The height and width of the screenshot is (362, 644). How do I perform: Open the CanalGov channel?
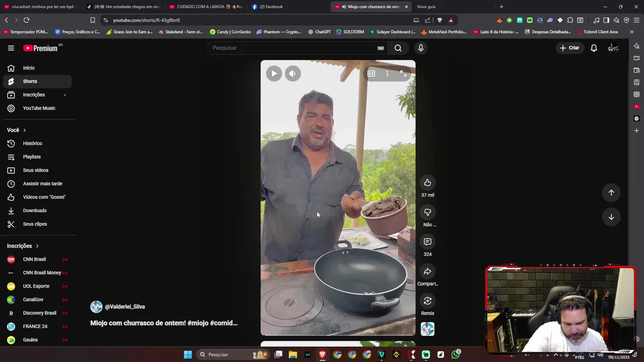(37, 300)
